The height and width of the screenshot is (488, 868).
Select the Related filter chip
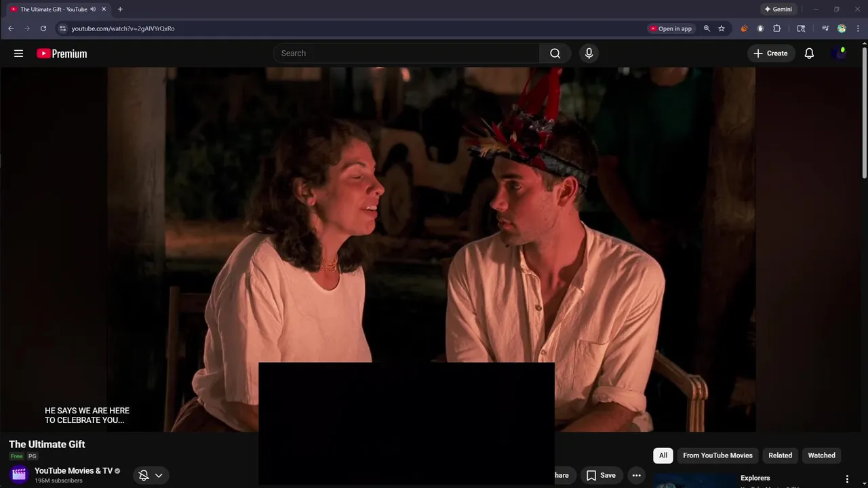pyautogui.click(x=780, y=455)
